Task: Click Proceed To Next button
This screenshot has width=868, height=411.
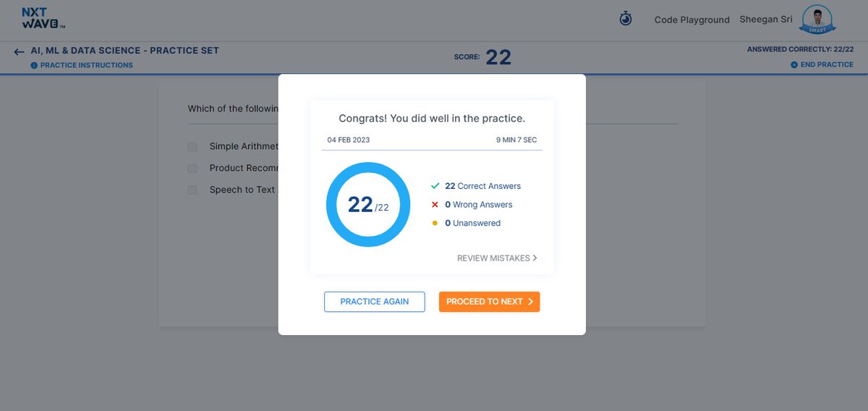Action: point(489,302)
